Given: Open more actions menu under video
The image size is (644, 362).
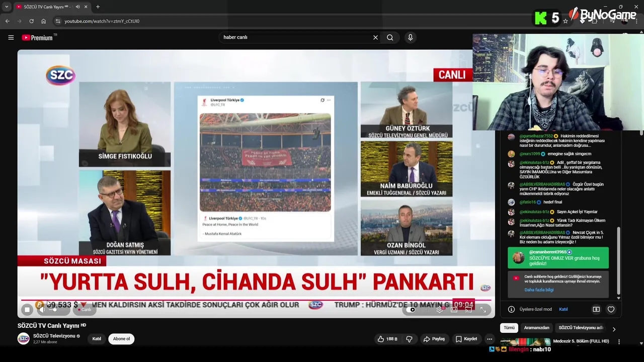Looking at the screenshot, I should pyautogui.click(x=489, y=339).
